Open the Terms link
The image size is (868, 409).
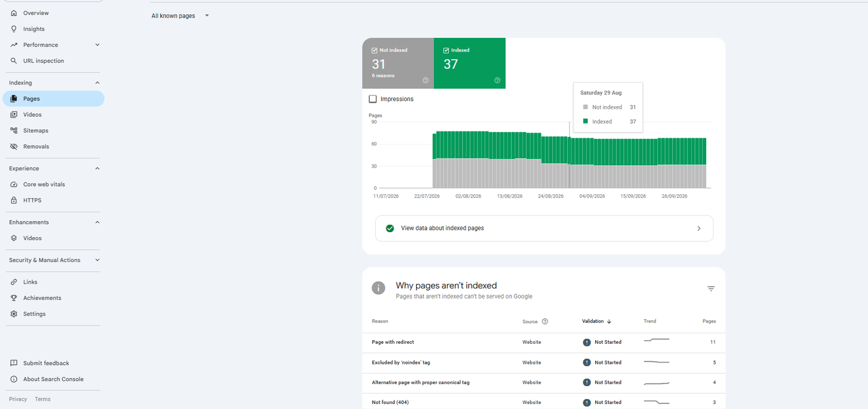(43, 399)
